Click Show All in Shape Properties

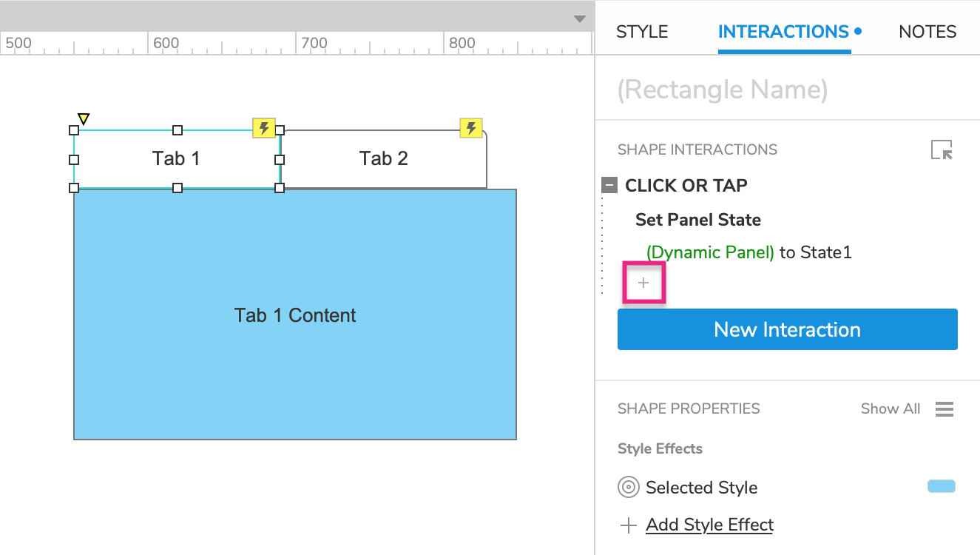click(891, 409)
